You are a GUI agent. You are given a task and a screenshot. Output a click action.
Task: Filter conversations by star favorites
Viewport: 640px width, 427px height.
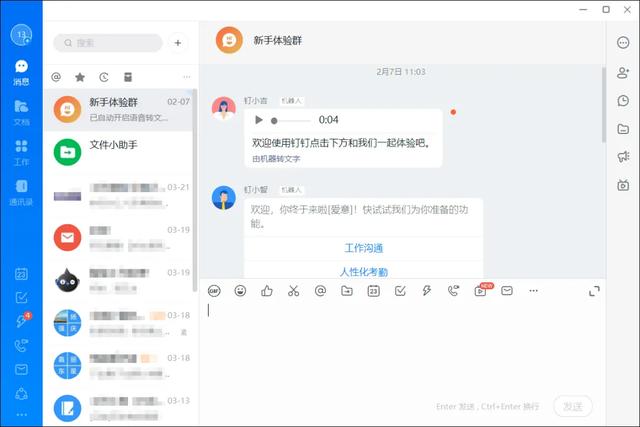pyautogui.click(x=80, y=77)
